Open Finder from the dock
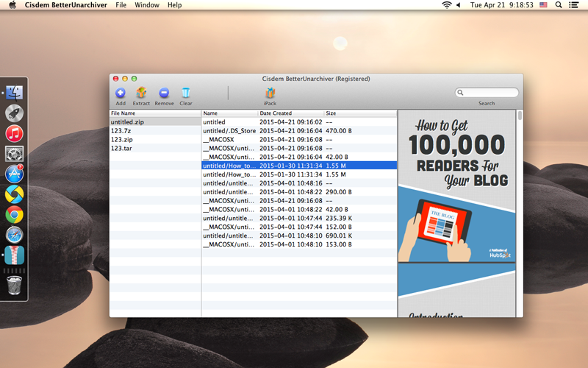This screenshot has height=368, width=588. (x=15, y=92)
